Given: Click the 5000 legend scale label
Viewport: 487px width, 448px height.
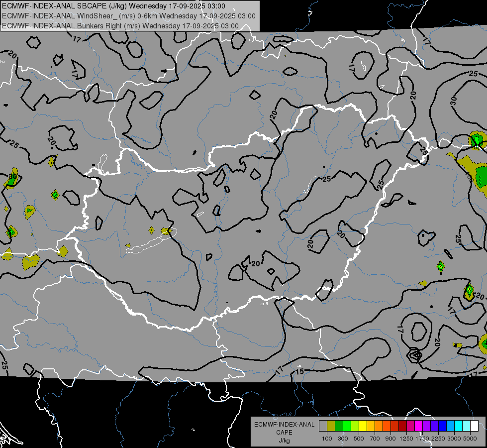Looking at the screenshot, I should 470,439.
